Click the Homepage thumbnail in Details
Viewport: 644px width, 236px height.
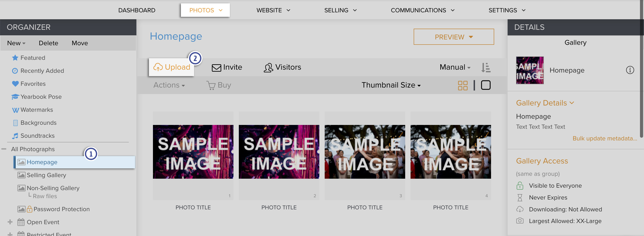(530, 70)
